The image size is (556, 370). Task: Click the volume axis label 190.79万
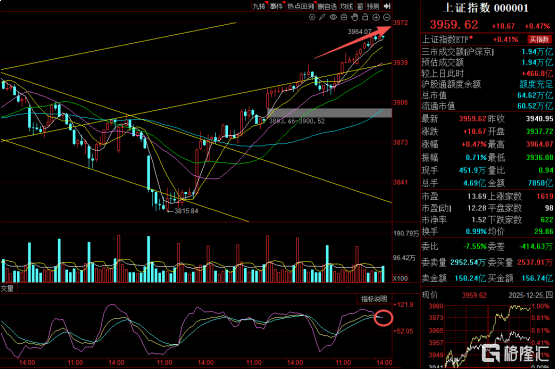(x=406, y=233)
